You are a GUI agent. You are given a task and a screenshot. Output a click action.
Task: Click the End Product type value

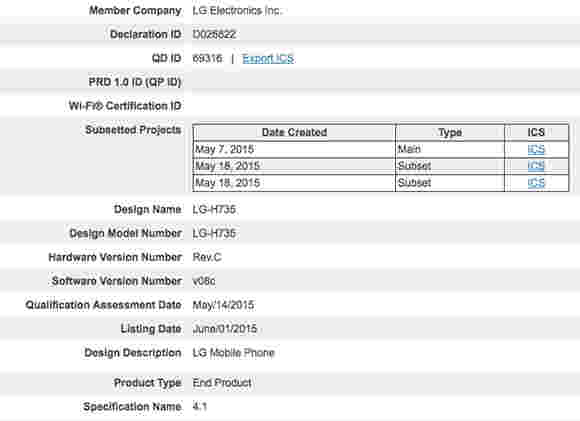[x=222, y=383]
